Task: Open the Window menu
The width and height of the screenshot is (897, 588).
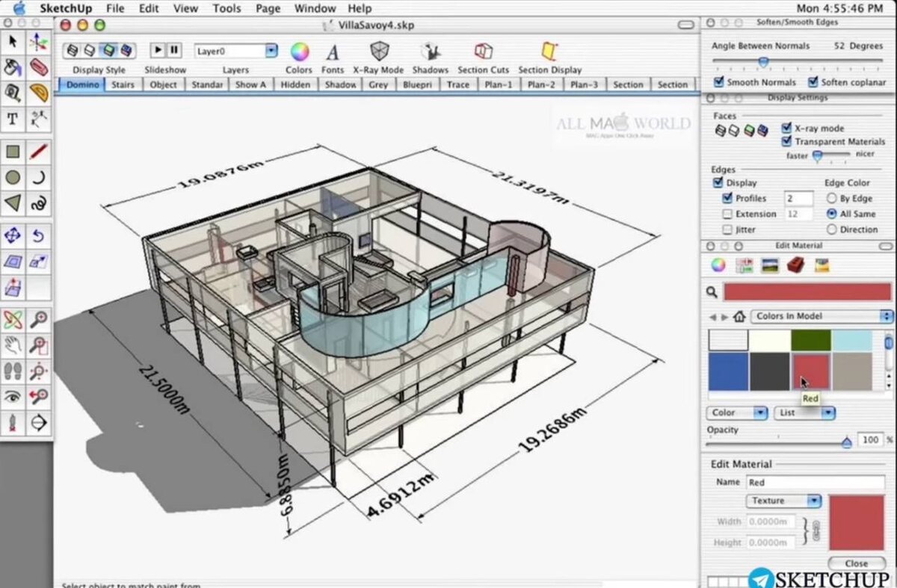Action: [x=315, y=8]
